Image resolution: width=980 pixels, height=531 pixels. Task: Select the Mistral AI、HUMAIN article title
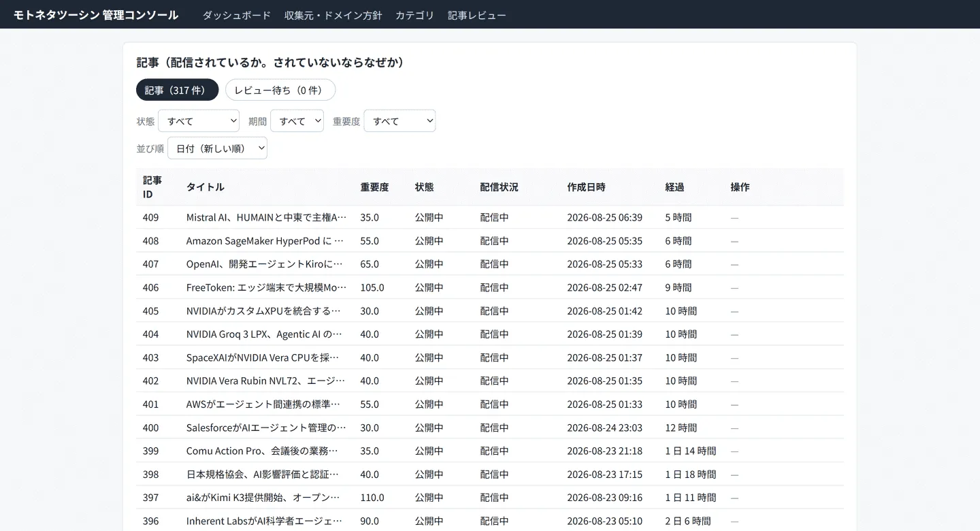(267, 218)
